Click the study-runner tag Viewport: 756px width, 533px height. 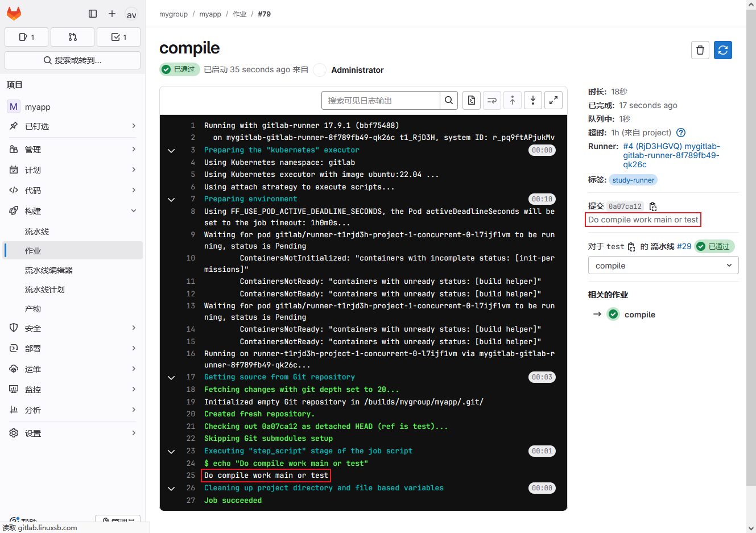point(633,180)
